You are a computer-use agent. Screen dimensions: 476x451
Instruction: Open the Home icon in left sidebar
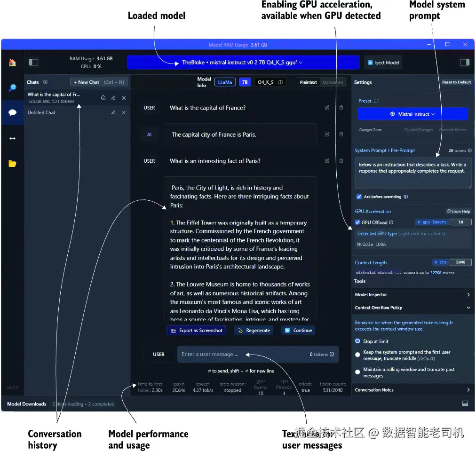point(12,63)
